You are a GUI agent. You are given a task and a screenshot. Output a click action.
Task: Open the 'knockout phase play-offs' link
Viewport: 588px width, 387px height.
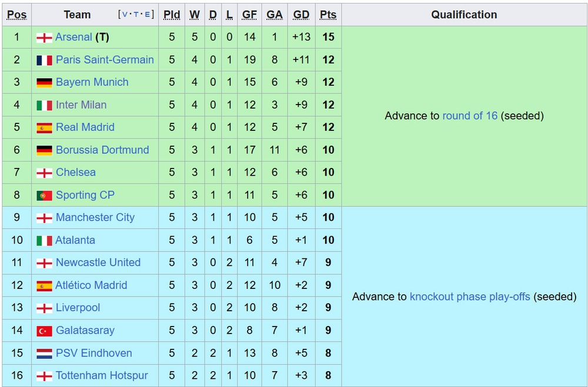point(470,297)
